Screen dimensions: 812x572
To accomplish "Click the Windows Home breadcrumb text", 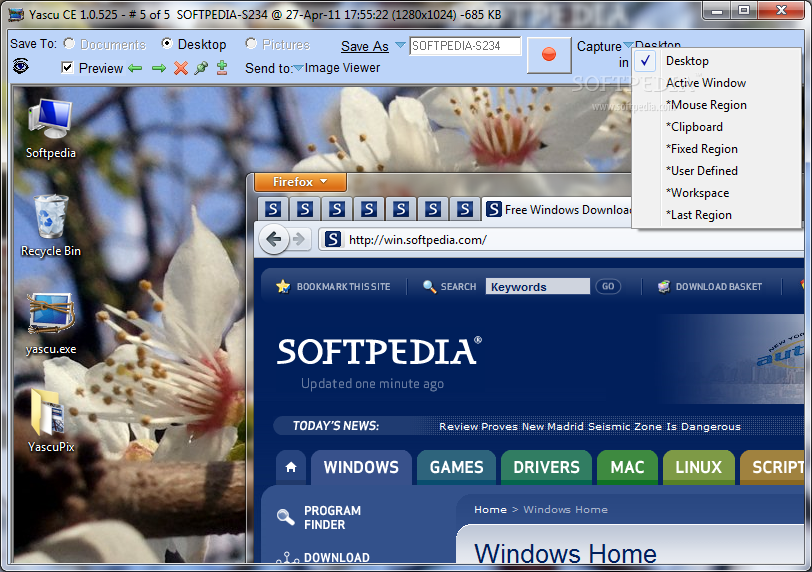I will [566, 509].
